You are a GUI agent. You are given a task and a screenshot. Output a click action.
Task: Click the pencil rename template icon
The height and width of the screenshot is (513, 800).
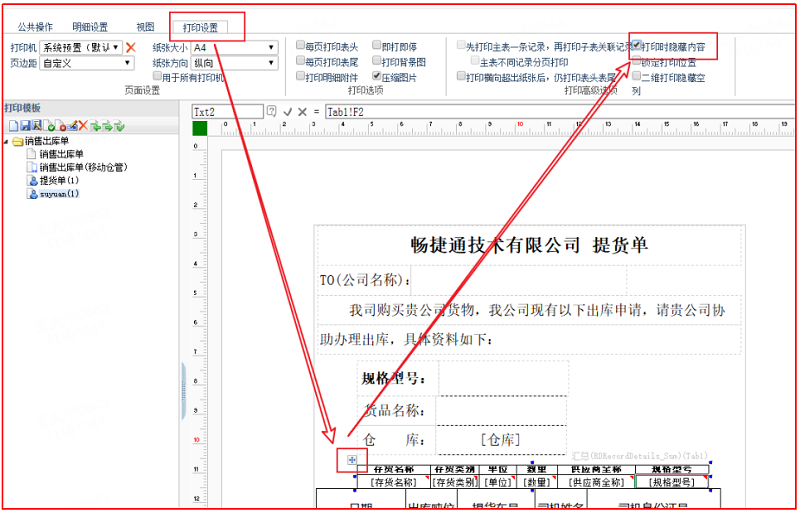(72, 126)
